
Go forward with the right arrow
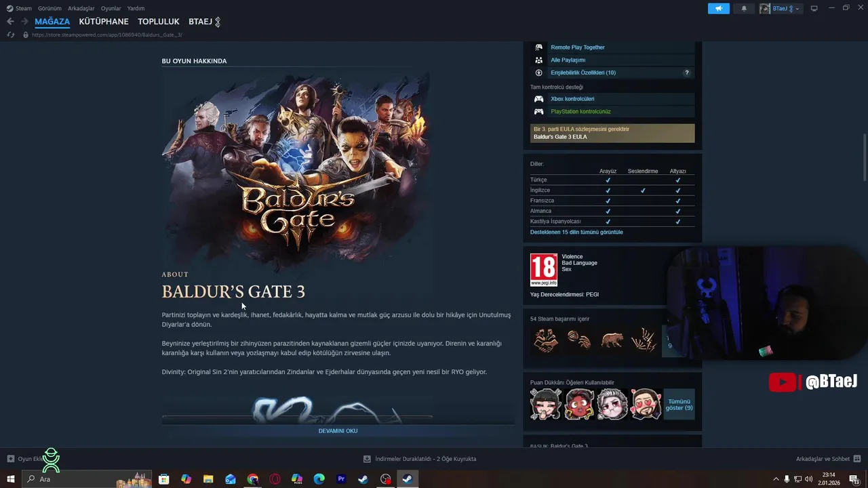24,22
